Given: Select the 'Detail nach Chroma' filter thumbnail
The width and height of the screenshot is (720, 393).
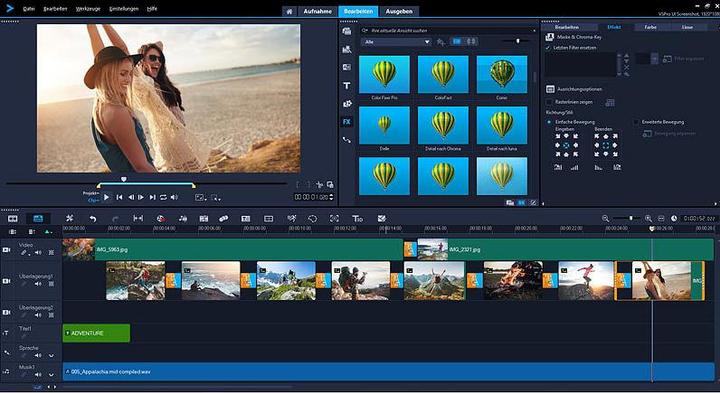Looking at the screenshot, I should 443,125.
